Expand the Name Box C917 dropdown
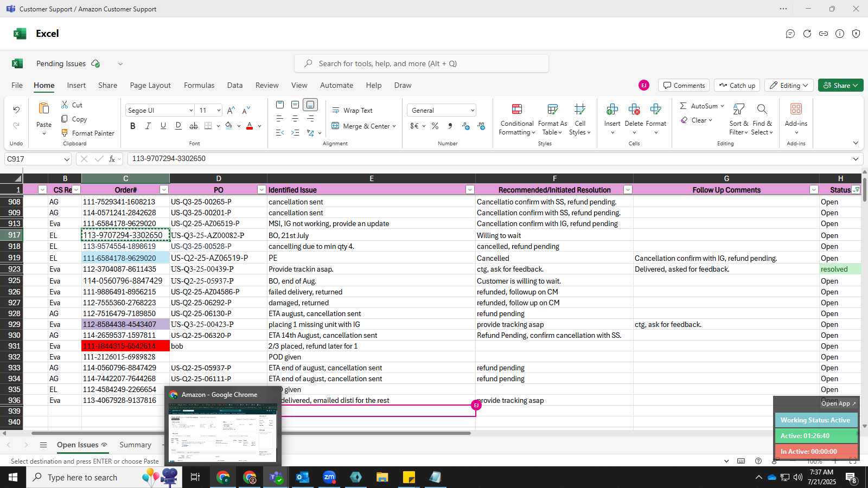The height and width of the screenshot is (488, 868). pyautogui.click(x=67, y=159)
